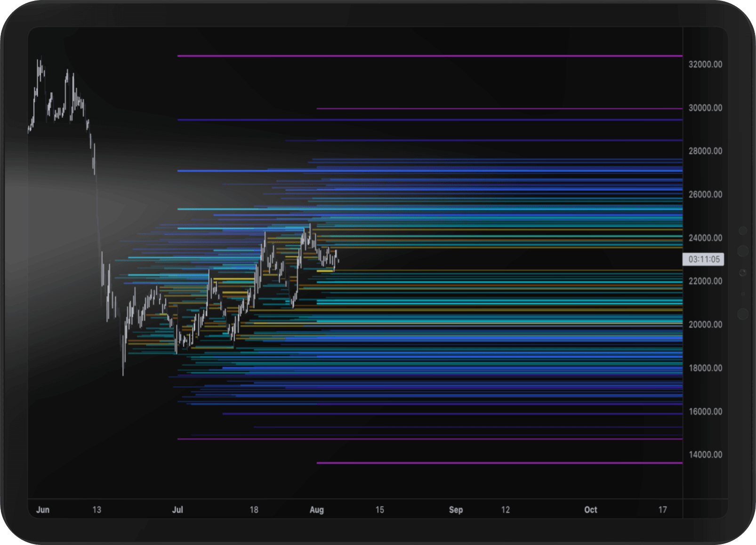Click the 18 date label on time axis

(254, 510)
